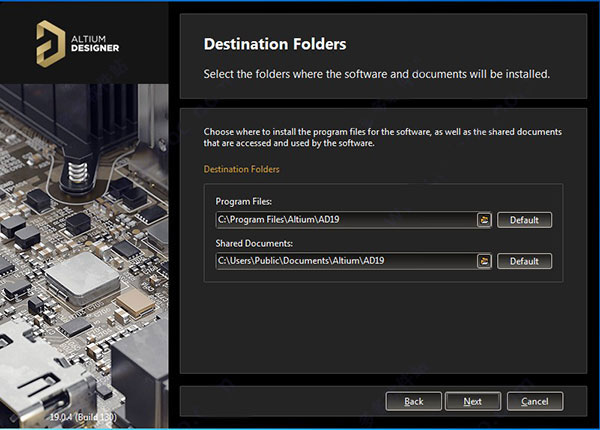
Task: Click the 'Choose where to install' description
Action: [x=383, y=137]
